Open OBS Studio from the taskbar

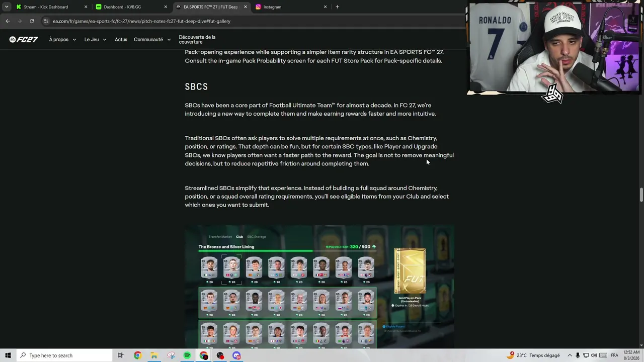(x=220, y=355)
